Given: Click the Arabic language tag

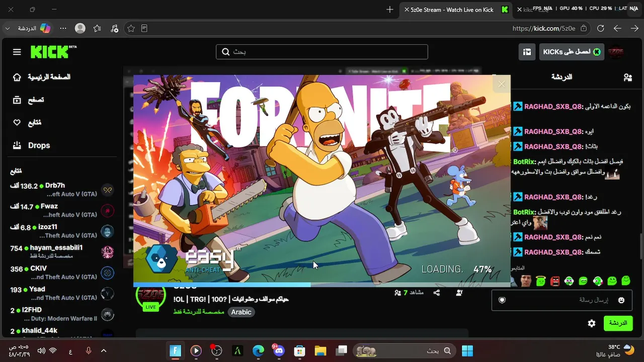Looking at the screenshot, I should (x=241, y=312).
